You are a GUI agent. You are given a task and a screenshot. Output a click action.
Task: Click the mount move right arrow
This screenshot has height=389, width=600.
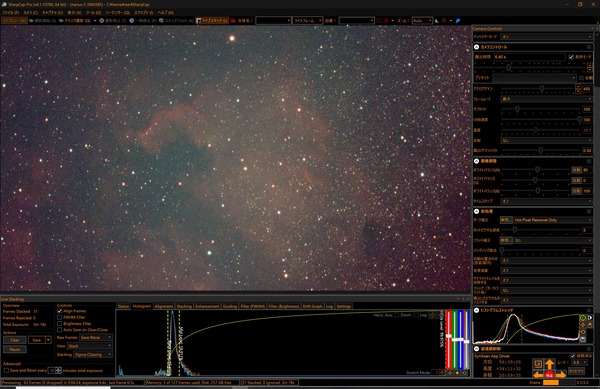pos(561,375)
